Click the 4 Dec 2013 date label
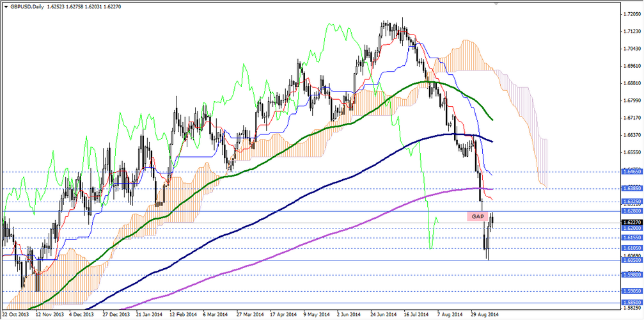 coord(82,314)
